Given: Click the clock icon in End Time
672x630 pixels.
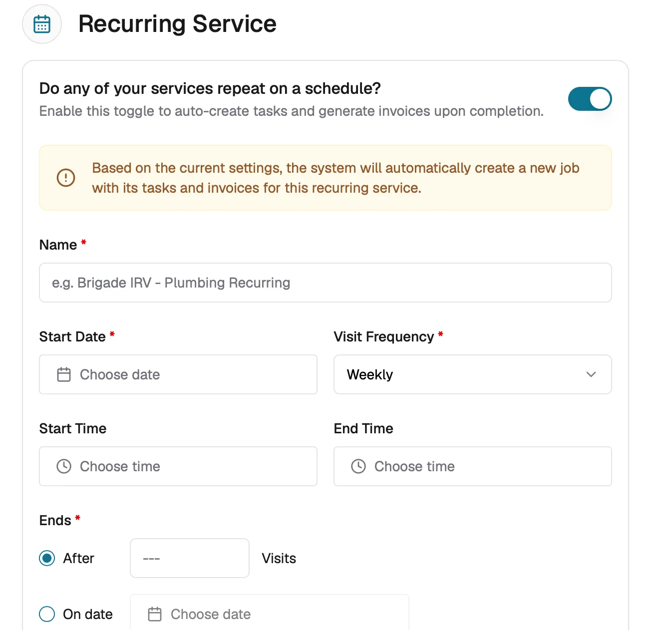Looking at the screenshot, I should (358, 466).
